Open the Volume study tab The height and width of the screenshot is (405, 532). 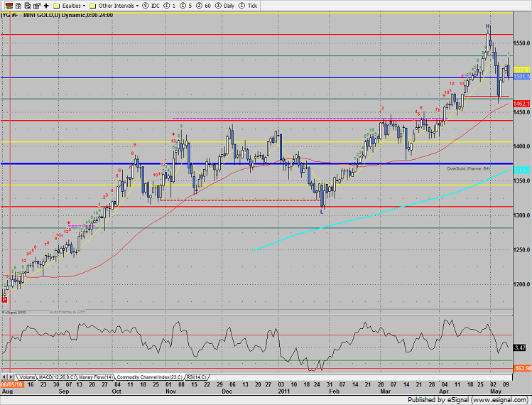pos(27,377)
